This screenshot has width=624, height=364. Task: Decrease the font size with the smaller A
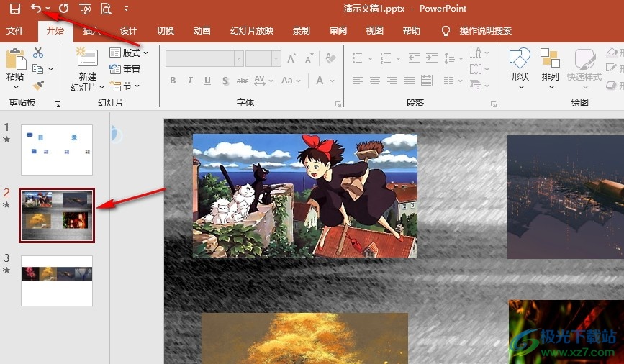pyautogui.click(x=309, y=58)
